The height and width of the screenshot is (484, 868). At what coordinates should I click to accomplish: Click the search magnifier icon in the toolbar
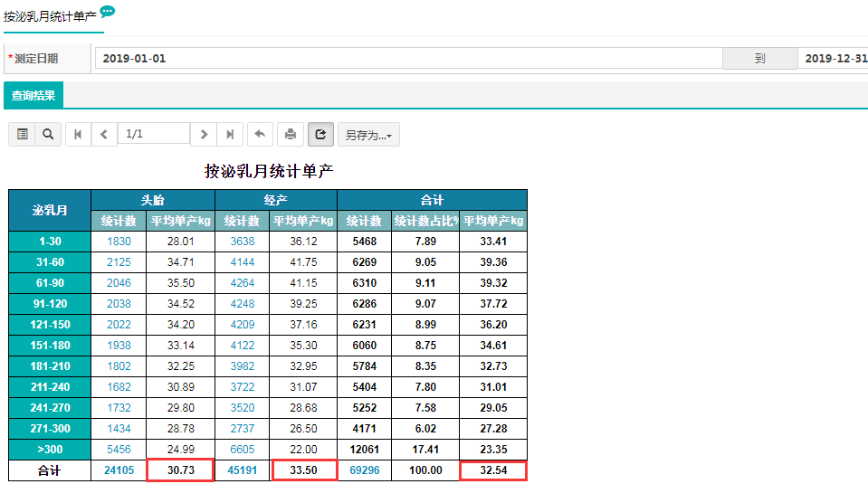point(48,135)
